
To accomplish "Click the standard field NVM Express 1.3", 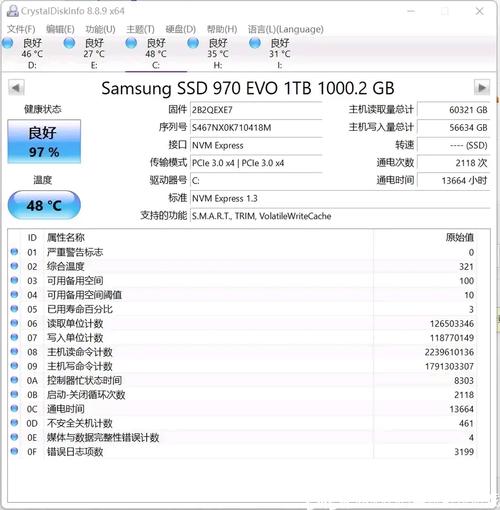I will pyautogui.click(x=340, y=198).
